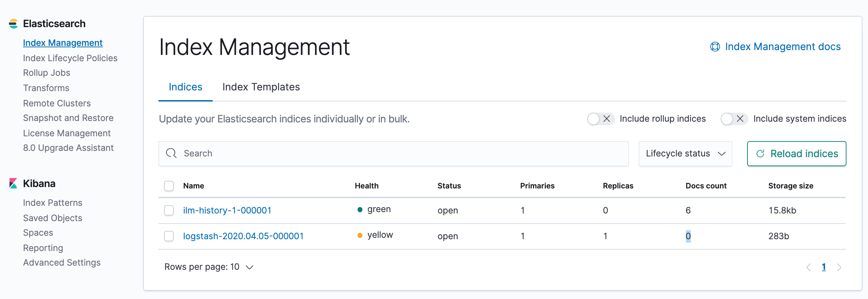Open Index Management in sidebar

click(x=63, y=43)
